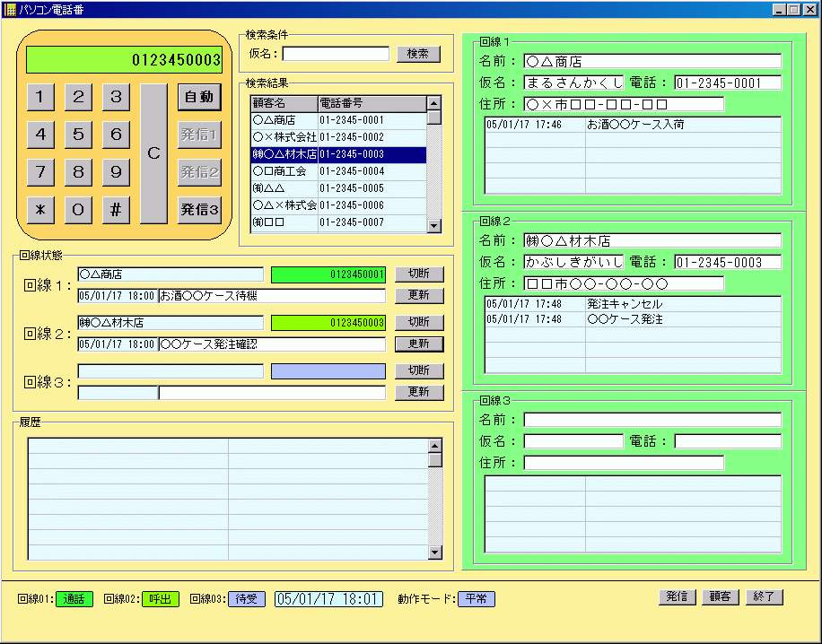Screen dimensions: 822x644
Task: Click the 回線01 通話 status indicator
Action: [74, 599]
